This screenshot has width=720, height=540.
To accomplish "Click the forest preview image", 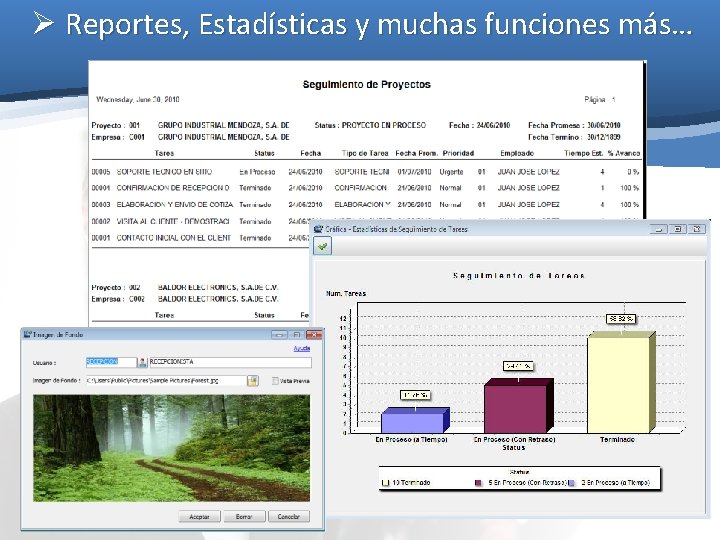I will click(171, 448).
